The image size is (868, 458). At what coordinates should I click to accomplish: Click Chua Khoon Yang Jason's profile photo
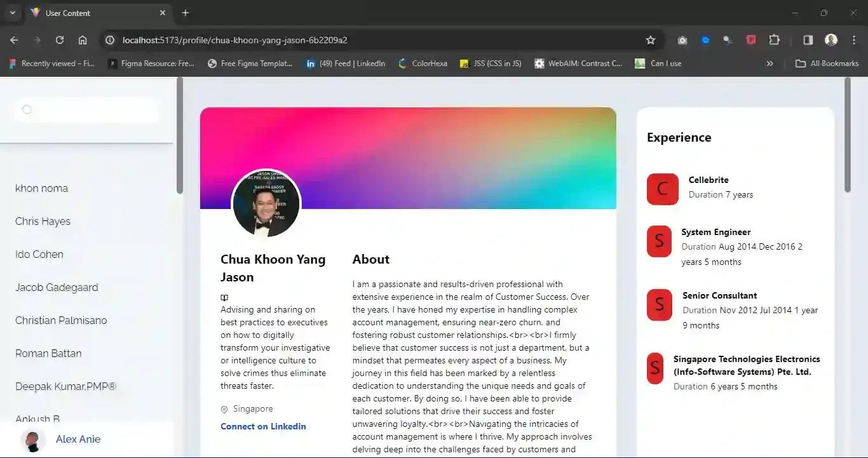[x=266, y=203]
